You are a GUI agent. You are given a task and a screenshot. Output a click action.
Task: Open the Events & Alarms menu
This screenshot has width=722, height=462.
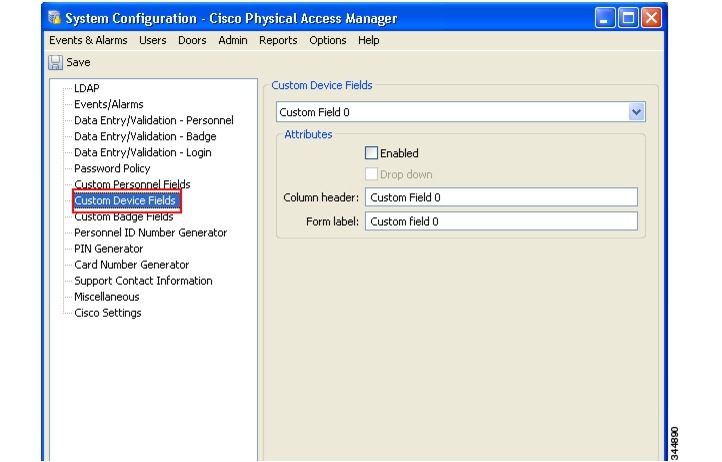point(88,40)
